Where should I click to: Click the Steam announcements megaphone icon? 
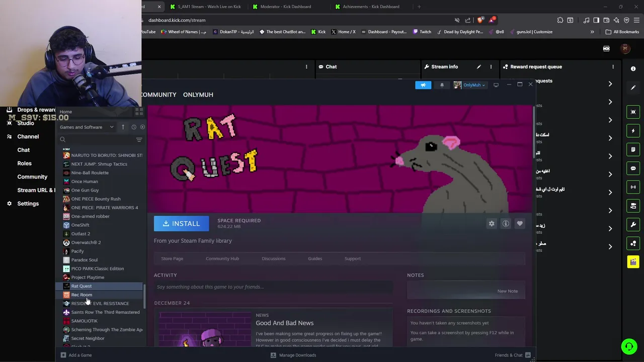click(423, 85)
